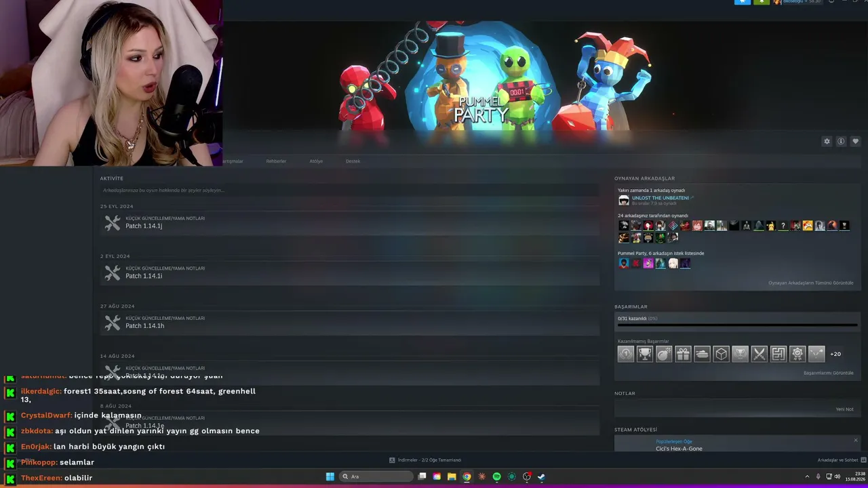
Task: Click the activity comment input field
Action: click(349, 190)
